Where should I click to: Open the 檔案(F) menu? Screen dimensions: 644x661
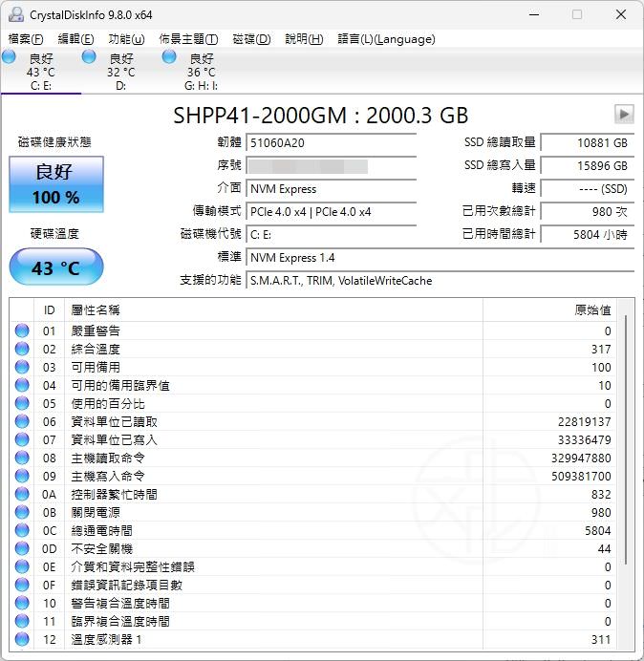click(x=26, y=39)
